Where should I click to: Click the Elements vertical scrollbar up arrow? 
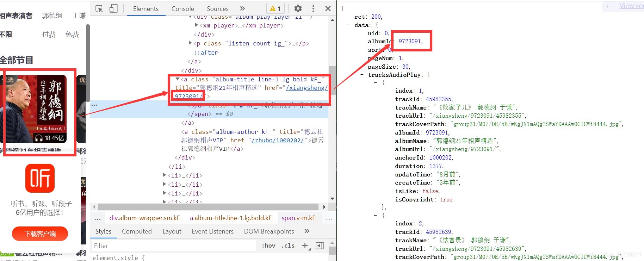(332, 20)
